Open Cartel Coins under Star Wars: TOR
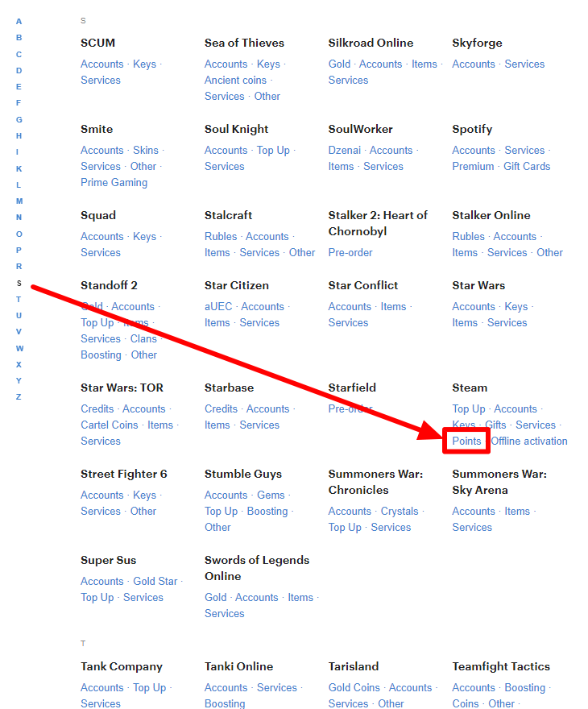The image size is (588, 709). pyautogui.click(x=110, y=425)
